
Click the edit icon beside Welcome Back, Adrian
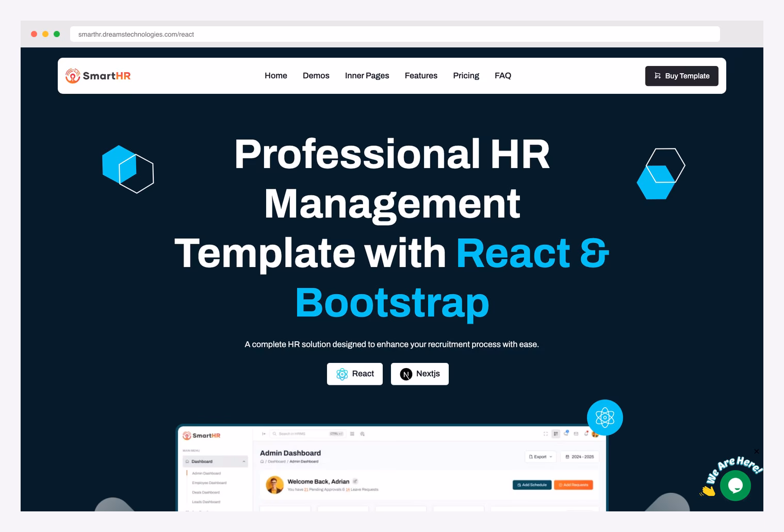pyautogui.click(x=355, y=481)
